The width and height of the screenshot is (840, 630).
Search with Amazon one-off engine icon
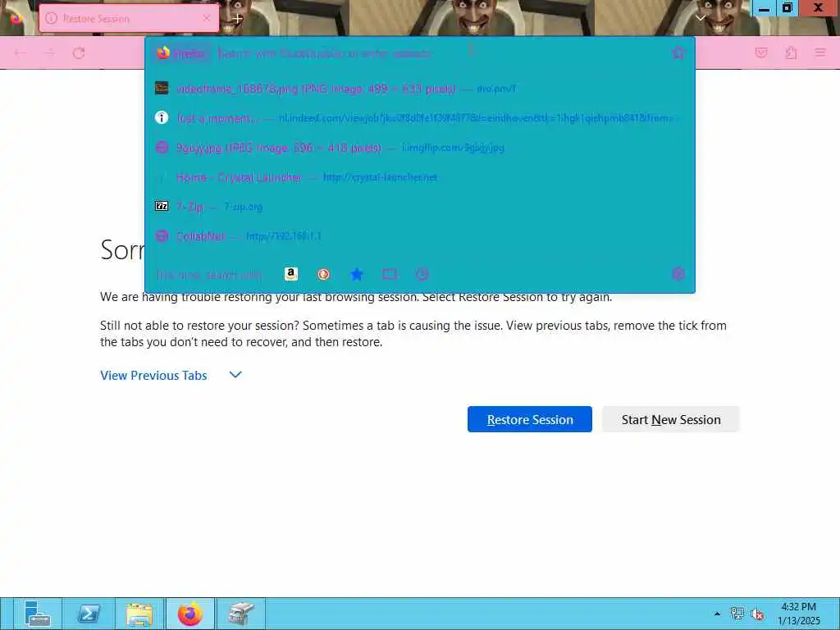(291, 274)
